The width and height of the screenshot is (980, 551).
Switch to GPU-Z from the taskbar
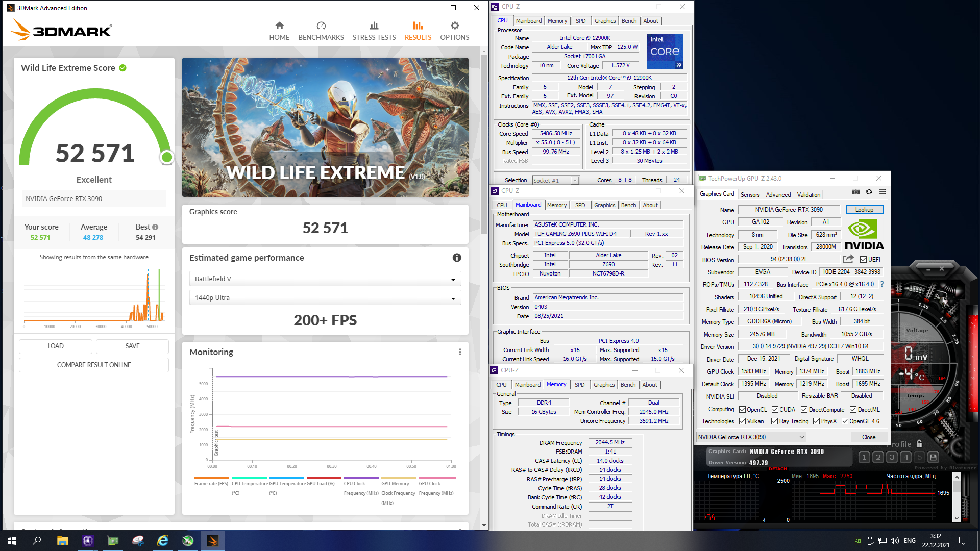(x=112, y=541)
